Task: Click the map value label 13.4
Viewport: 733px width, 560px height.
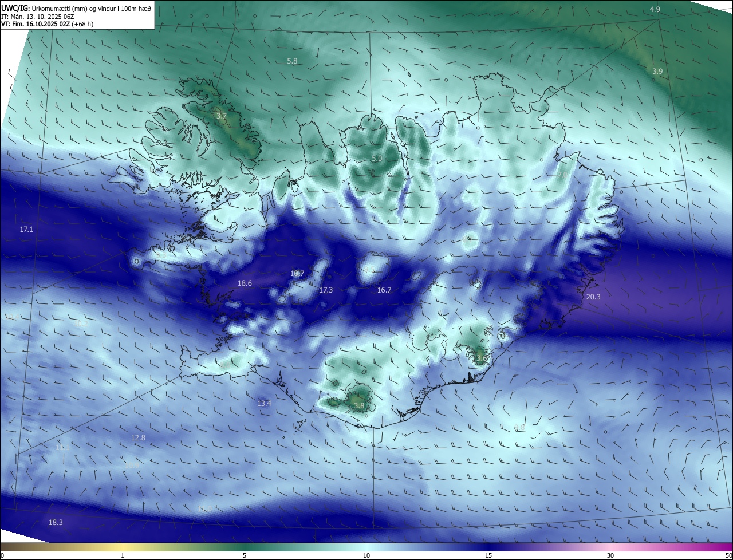Action: point(263,403)
